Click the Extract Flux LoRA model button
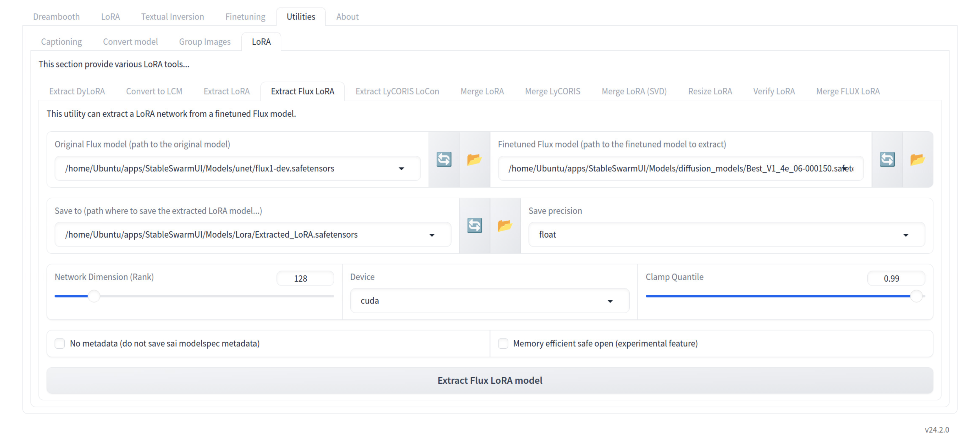 [490, 381]
